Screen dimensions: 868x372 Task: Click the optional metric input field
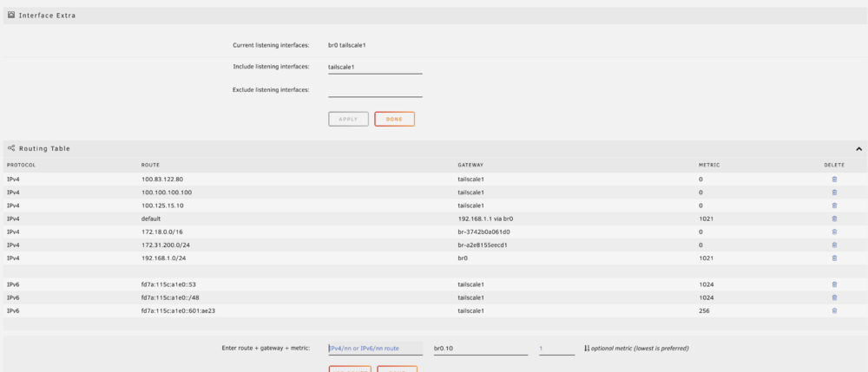557,349
